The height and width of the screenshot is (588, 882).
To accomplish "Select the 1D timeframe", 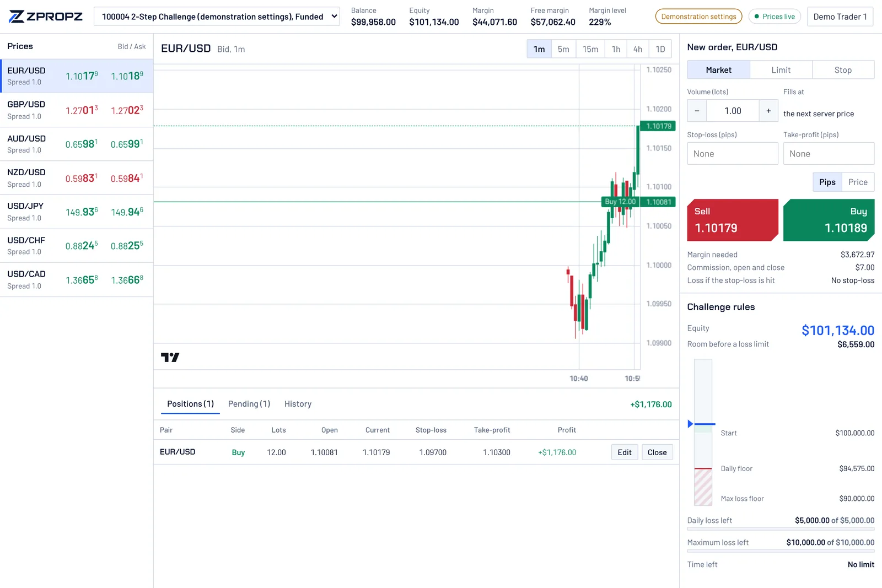I will pos(660,49).
